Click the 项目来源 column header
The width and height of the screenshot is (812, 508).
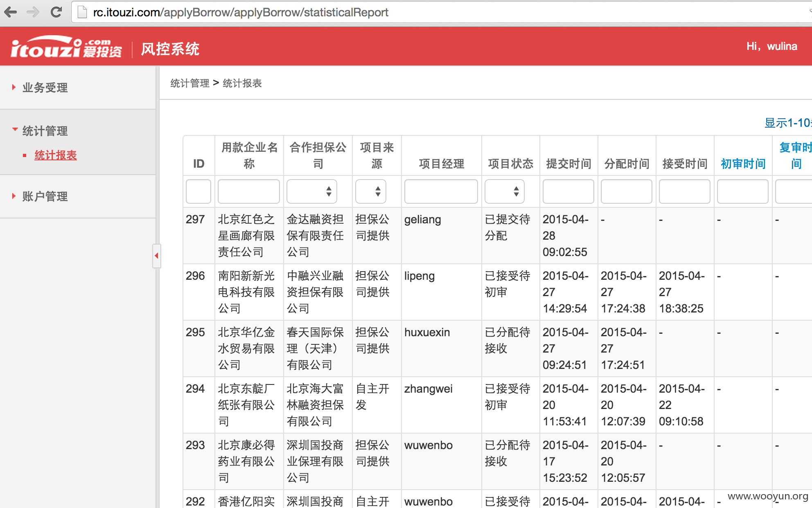pos(377,155)
